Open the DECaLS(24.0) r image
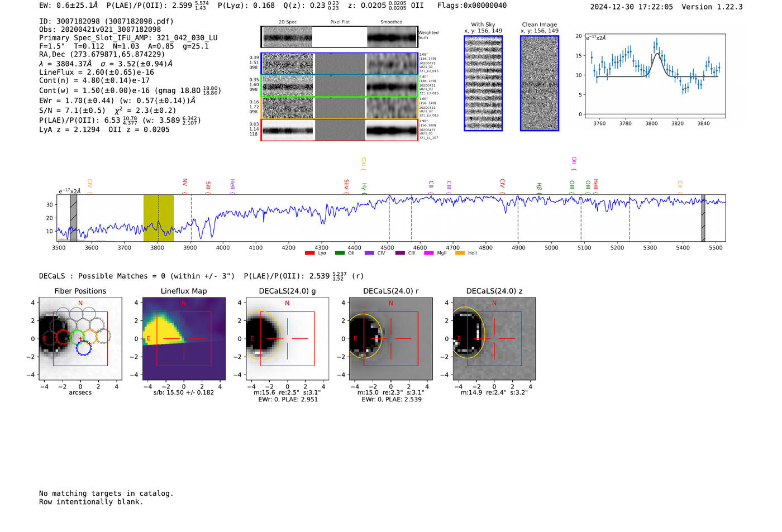Viewport: 782px width, 532px height. pos(391,339)
